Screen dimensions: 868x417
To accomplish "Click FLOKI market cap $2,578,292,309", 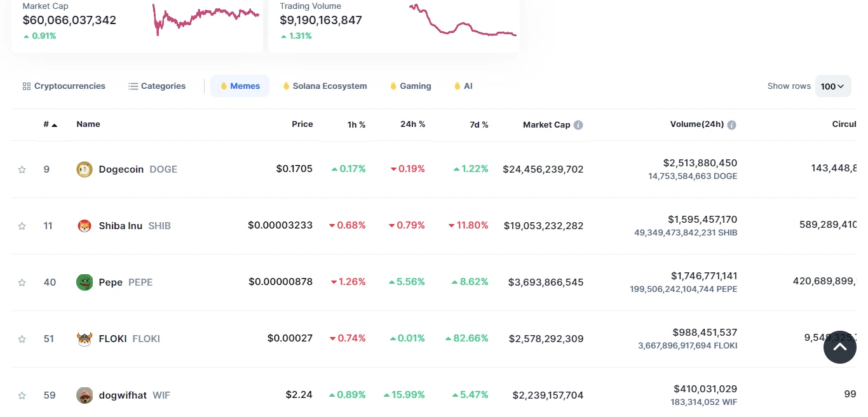I will (x=546, y=339).
